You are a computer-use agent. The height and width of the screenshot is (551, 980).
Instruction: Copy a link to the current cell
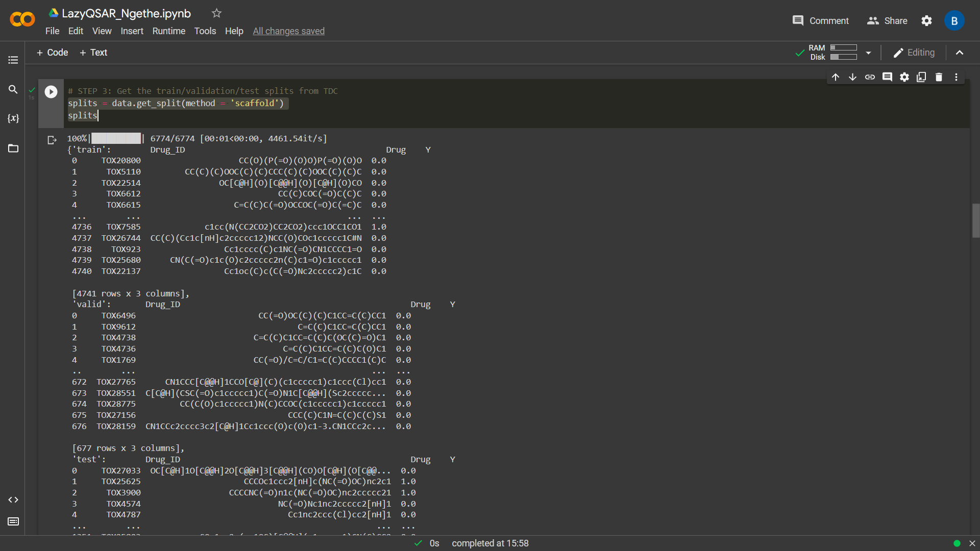tap(870, 77)
